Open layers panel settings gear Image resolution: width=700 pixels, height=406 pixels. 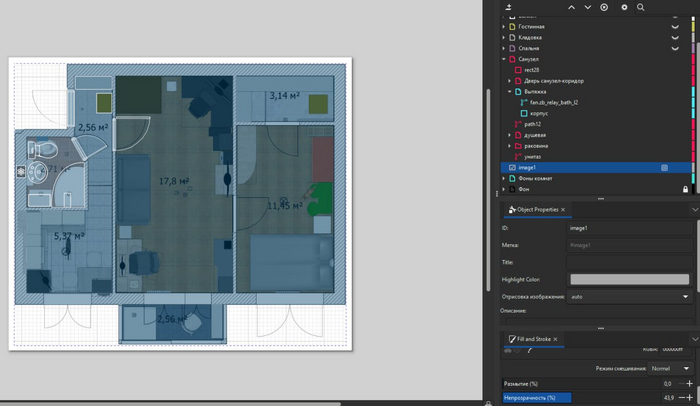tap(625, 7)
